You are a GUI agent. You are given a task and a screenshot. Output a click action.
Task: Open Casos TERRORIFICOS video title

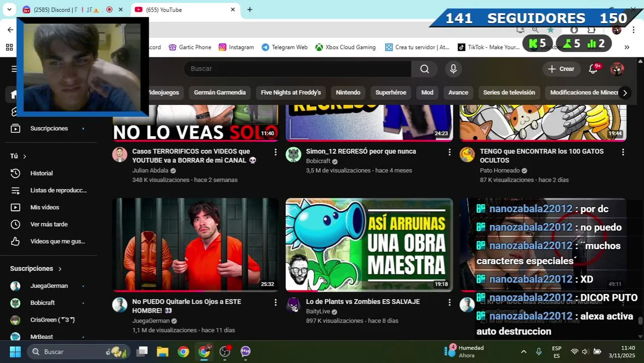coord(195,156)
